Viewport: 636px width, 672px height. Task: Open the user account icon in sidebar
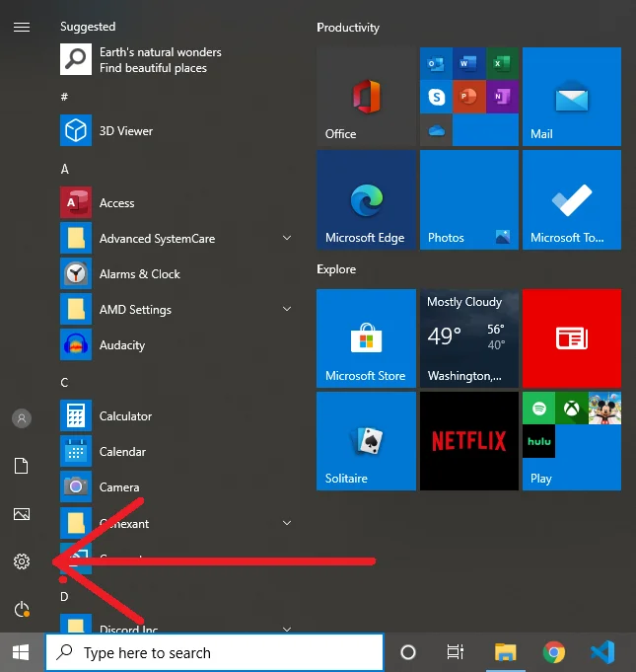[x=22, y=418]
